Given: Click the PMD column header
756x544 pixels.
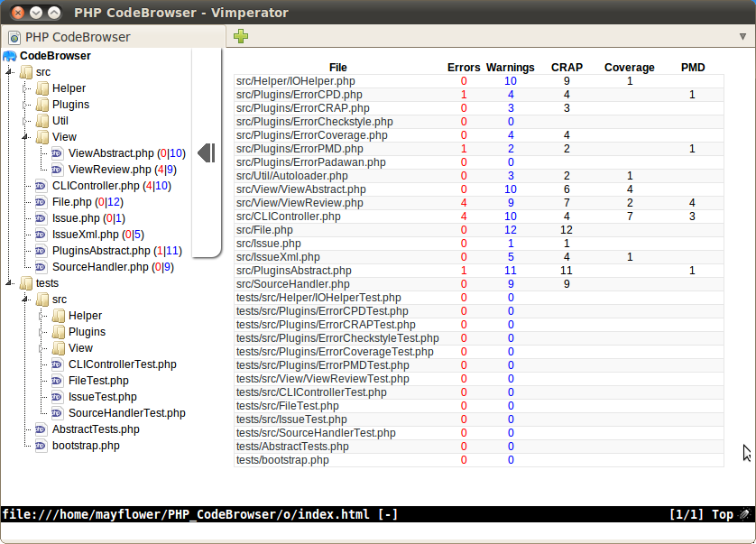Looking at the screenshot, I should (x=693, y=68).
